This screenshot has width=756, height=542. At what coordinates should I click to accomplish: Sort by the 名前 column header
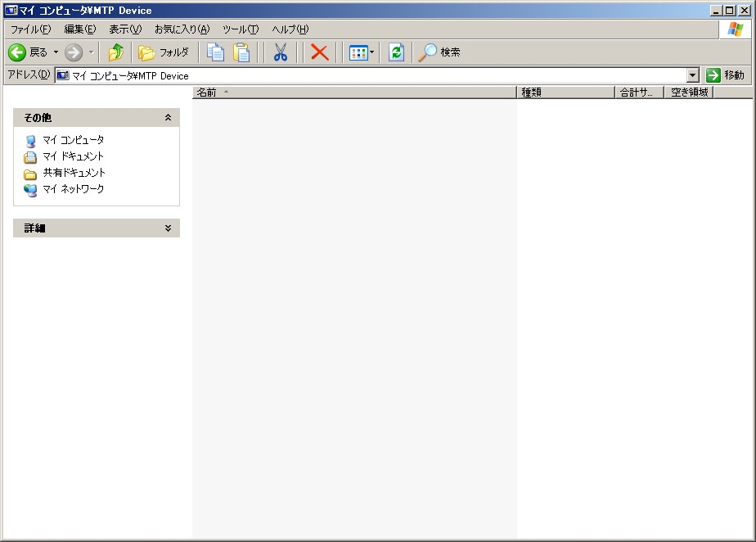click(x=354, y=93)
